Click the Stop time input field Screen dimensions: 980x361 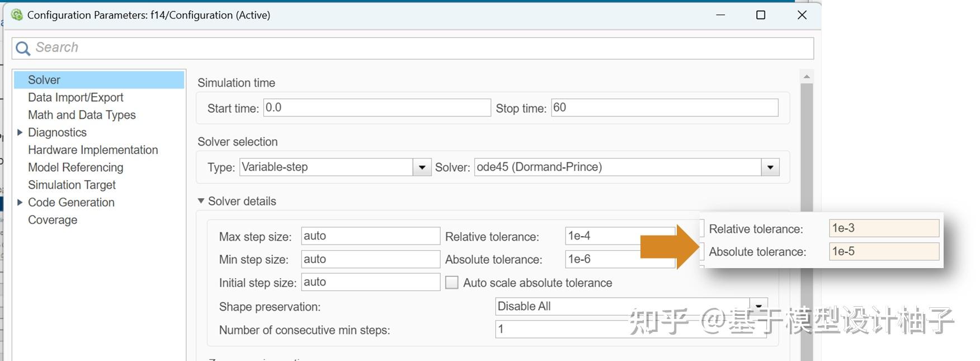pyautogui.click(x=664, y=108)
